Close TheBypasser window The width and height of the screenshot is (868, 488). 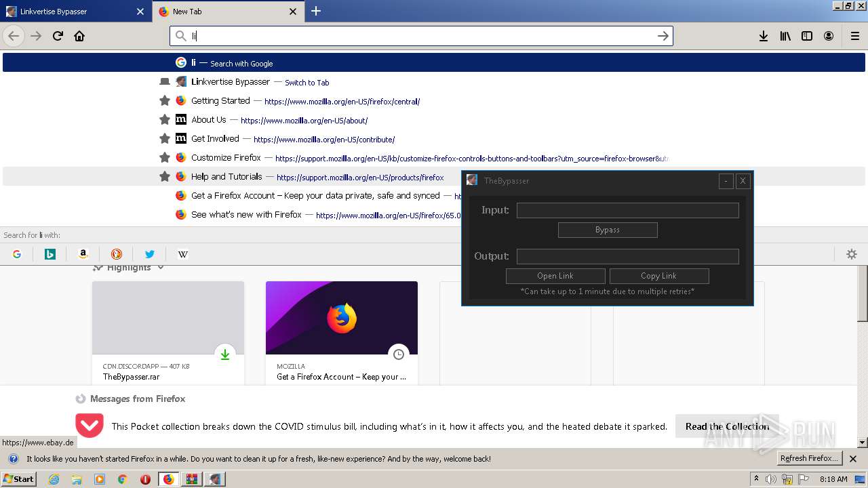(743, 181)
